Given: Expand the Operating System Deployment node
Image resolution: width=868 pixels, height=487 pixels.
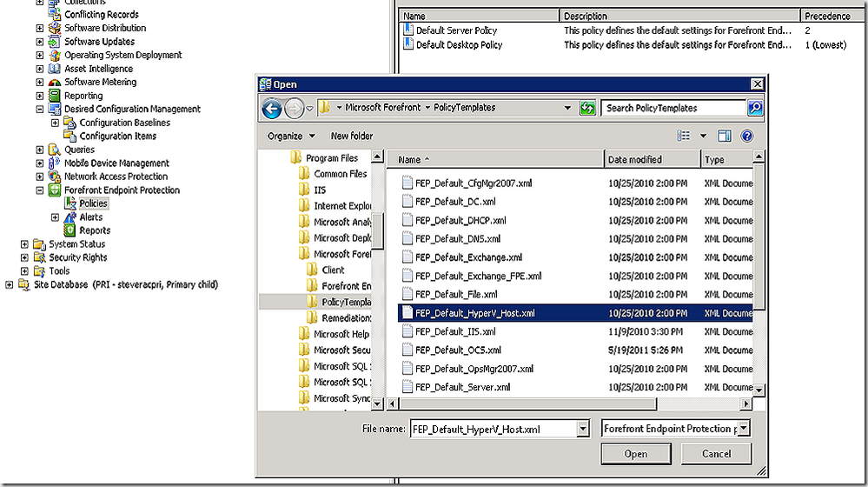Looking at the screenshot, I should (40, 55).
